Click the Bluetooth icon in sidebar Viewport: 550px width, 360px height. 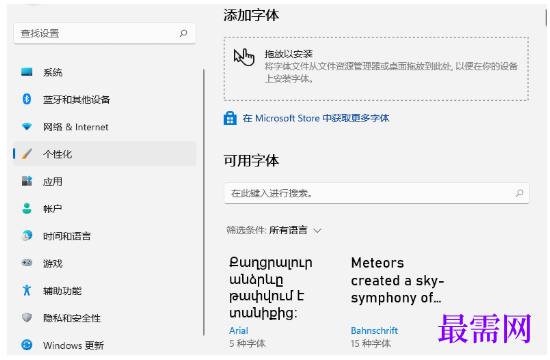tap(27, 99)
